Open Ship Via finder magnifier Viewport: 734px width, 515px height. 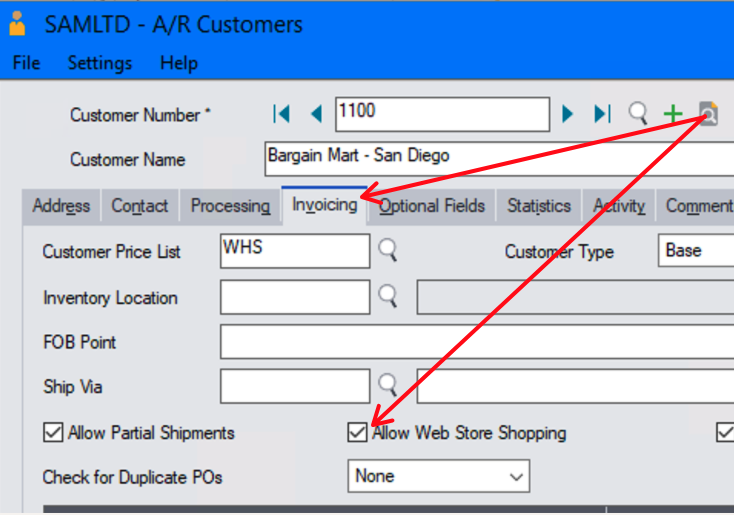[x=387, y=385]
